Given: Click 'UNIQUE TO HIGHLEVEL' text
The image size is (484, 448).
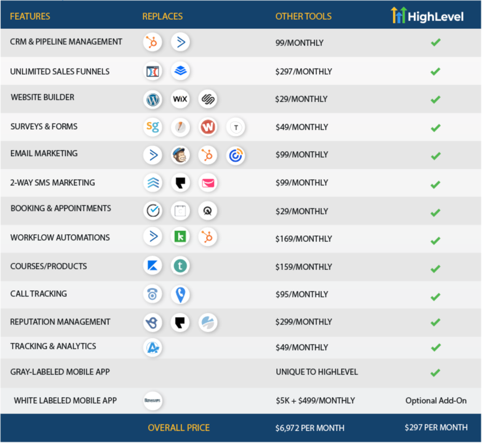Looking at the screenshot, I should coord(317,372).
